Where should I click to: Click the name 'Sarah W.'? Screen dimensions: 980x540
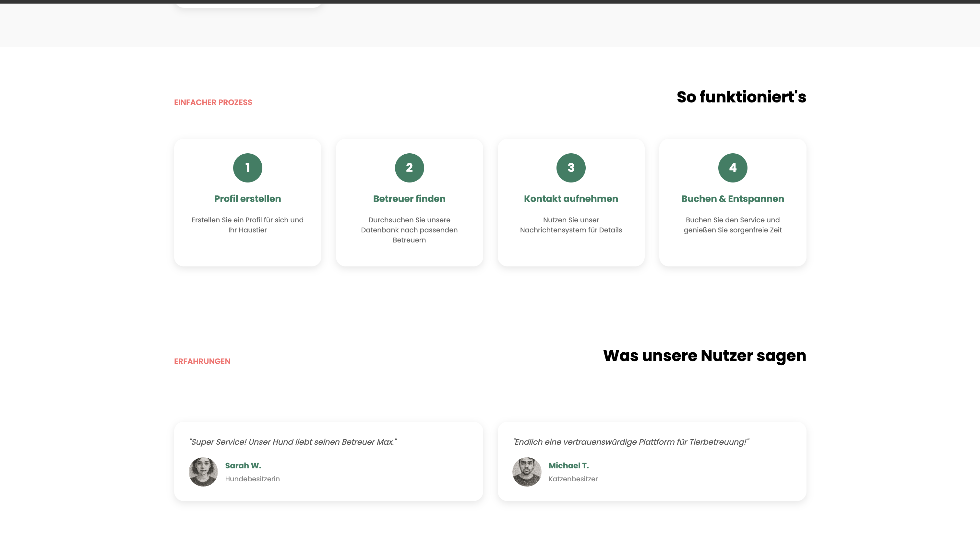(x=243, y=465)
